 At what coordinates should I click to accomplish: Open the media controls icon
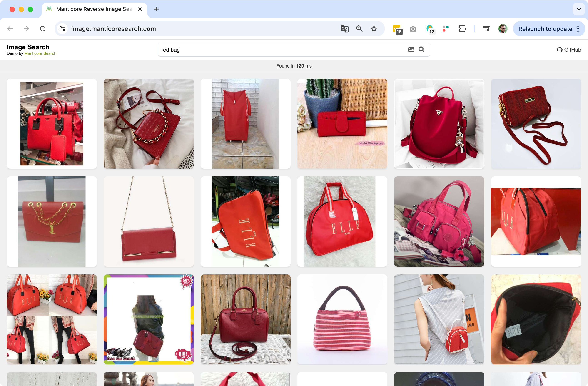pyautogui.click(x=486, y=29)
